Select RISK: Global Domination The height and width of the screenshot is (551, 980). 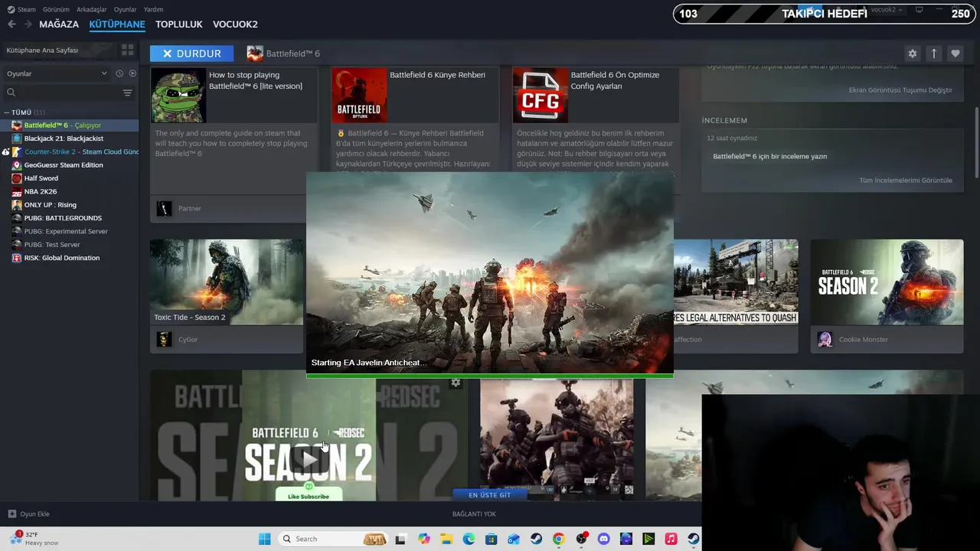[x=70, y=258]
